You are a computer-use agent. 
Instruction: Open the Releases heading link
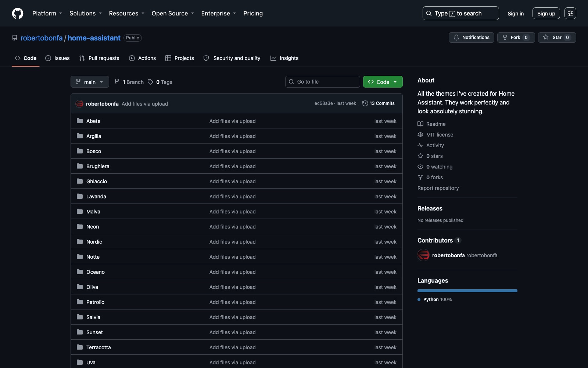[x=430, y=208]
